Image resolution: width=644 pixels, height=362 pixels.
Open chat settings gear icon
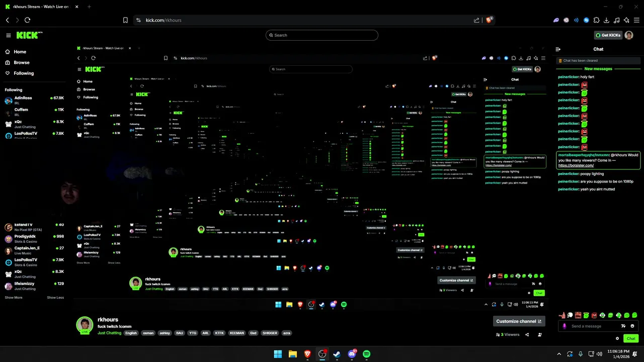pyautogui.click(x=617, y=338)
